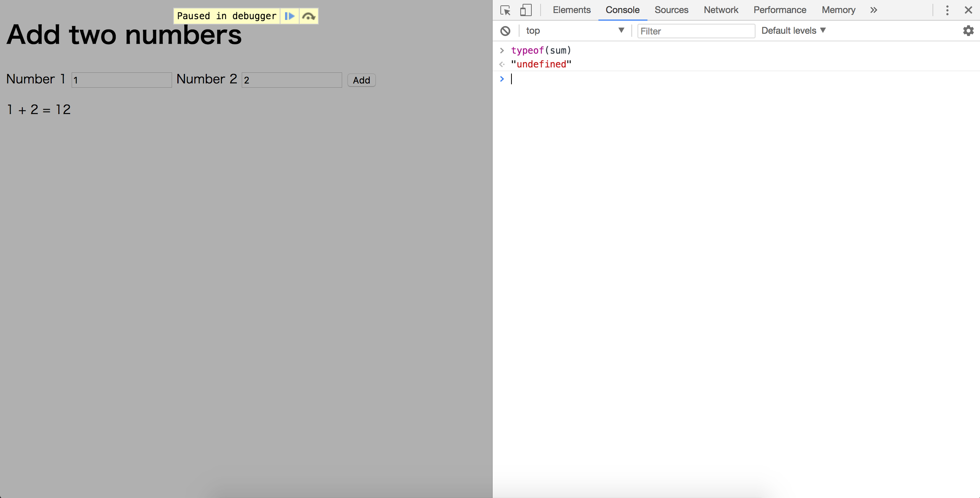This screenshot has width=980, height=498.
Task: Open console settings with the gear icon
Action: point(969,31)
